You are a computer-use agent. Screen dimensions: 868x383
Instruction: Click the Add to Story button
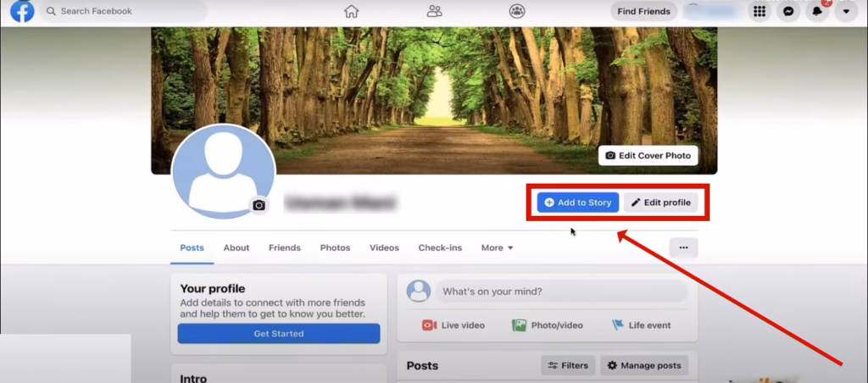click(x=578, y=203)
